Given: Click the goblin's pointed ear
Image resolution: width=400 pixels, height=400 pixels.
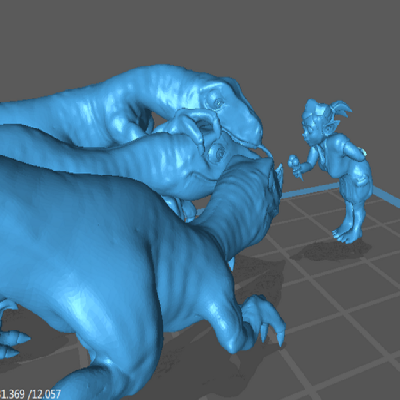Looking at the screenshot, I should click(x=331, y=128).
